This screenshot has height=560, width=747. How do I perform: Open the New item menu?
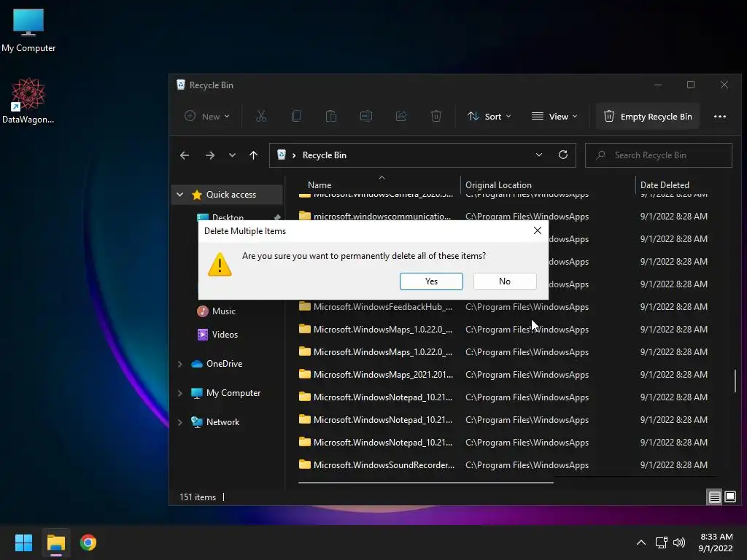coord(207,116)
